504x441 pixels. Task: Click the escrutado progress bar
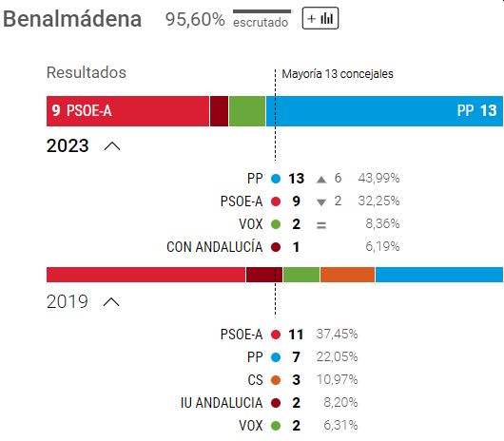262,11
